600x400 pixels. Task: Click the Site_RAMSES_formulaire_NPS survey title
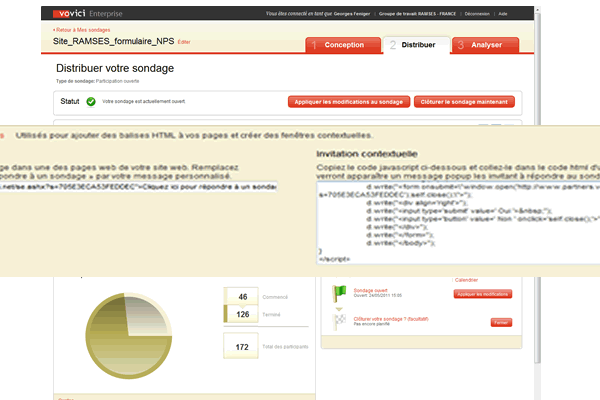tap(114, 41)
